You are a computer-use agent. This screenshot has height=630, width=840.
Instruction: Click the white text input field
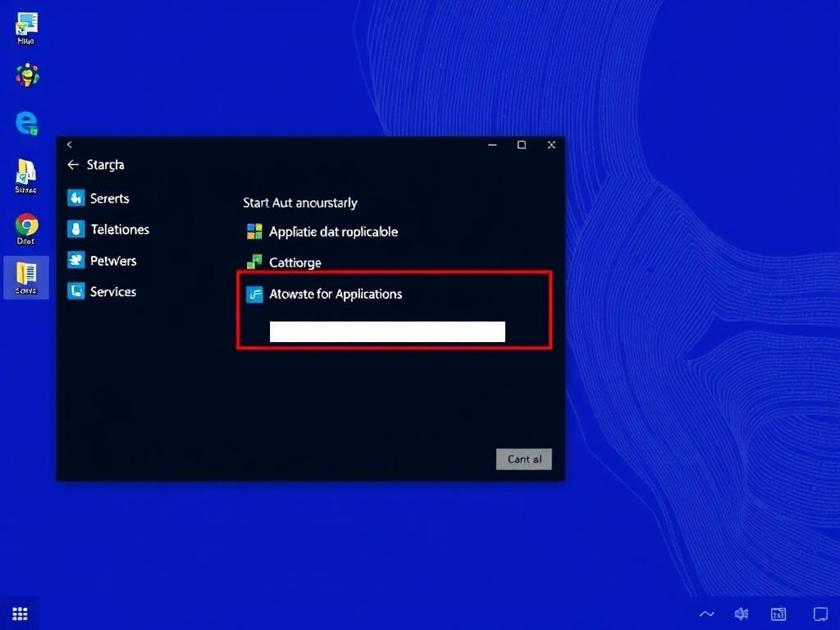click(387, 331)
